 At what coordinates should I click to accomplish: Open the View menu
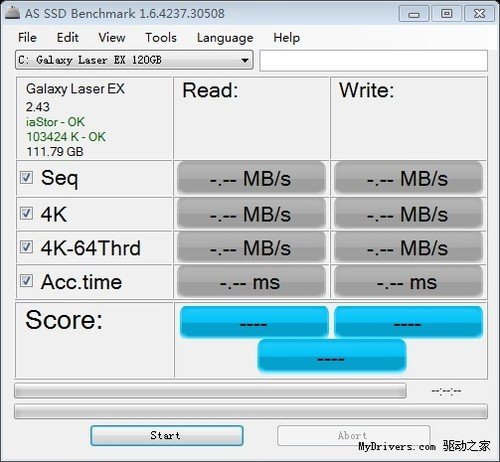[x=112, y=38]
